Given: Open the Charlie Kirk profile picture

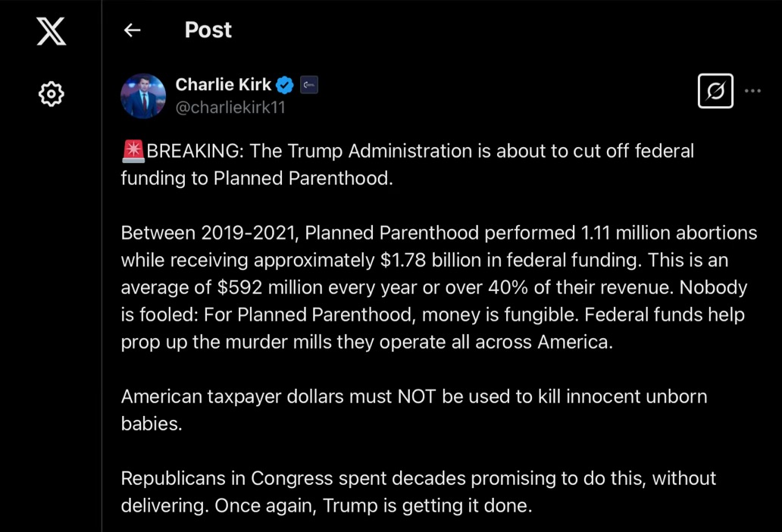Looking at the screenshot, I should (x=143, y=95).
